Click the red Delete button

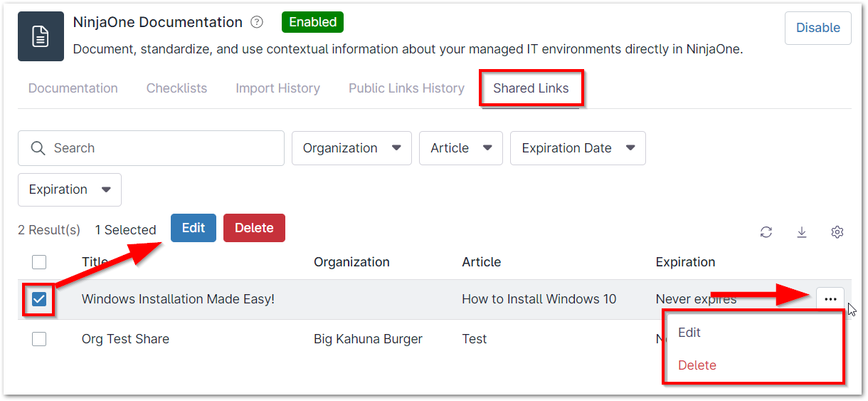click(x=254, y=228)
